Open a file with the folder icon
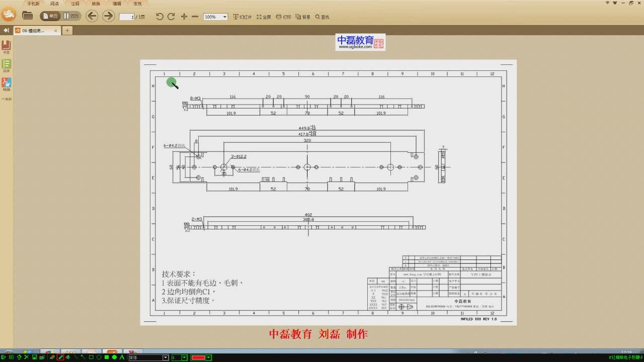The image size is (644, 362). [27, 16]
